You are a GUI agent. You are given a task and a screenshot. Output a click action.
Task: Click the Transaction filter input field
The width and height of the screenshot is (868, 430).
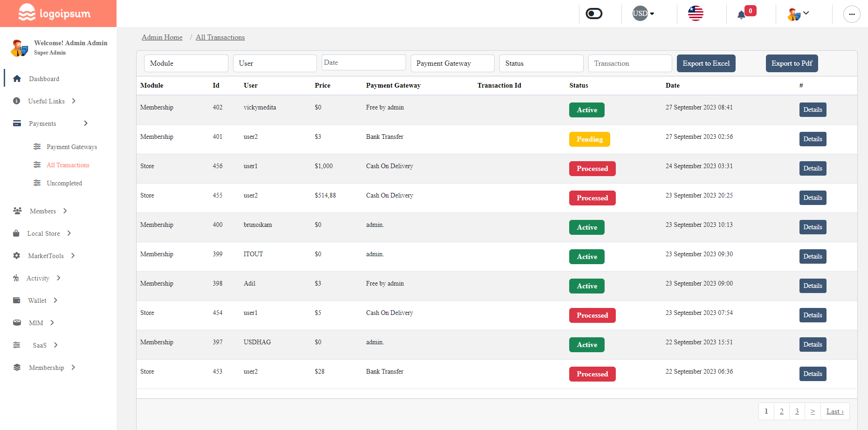pos(630,63)
